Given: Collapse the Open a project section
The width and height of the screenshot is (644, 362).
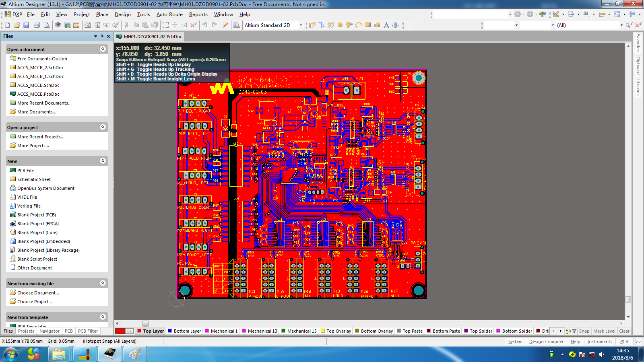Looking at the screenshot, I should (x=103, y=127).
